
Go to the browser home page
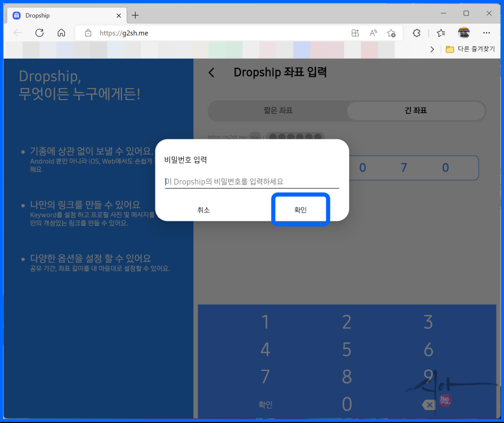pyautogui.click(x=61, y=33)
